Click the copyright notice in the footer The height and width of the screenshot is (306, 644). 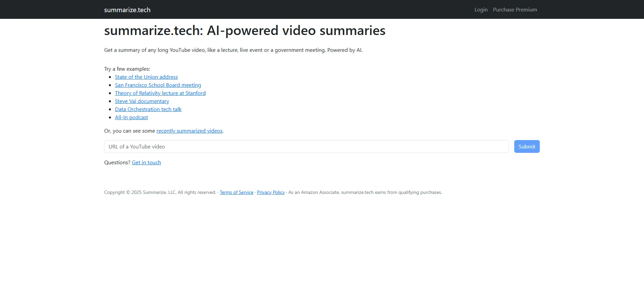(x=160, y=193)
